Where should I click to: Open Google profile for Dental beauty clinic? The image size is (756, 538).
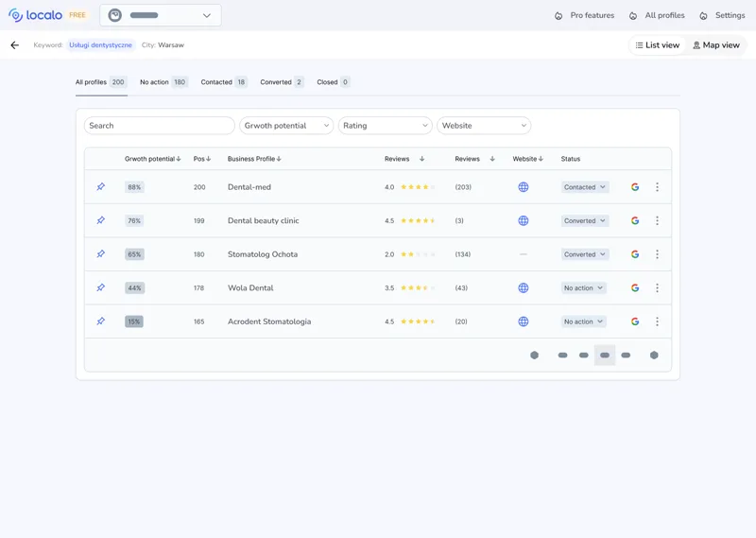635,220
